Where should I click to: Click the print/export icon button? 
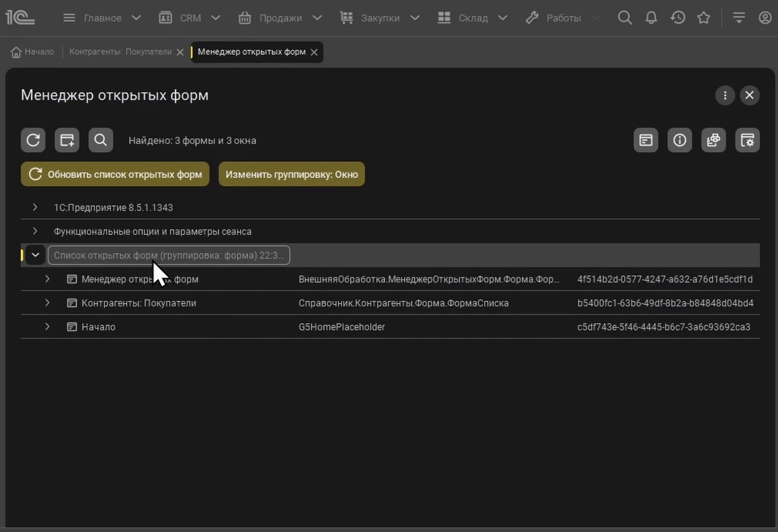coord(713,140)
